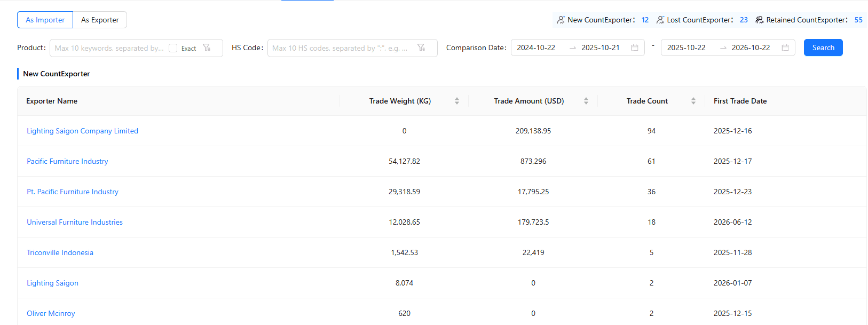Click the Lost CountExporter count 23
The image size is (868, 325).
[x=744, y=20]
